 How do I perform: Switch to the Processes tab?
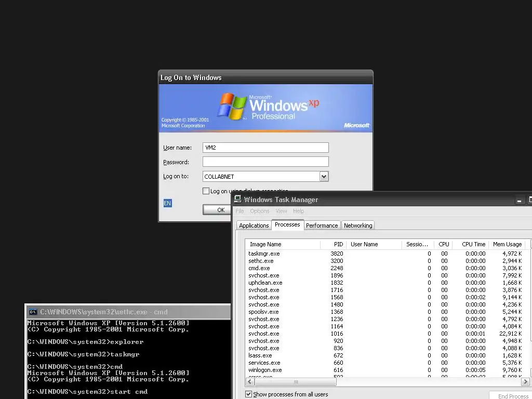pos(287,224)
